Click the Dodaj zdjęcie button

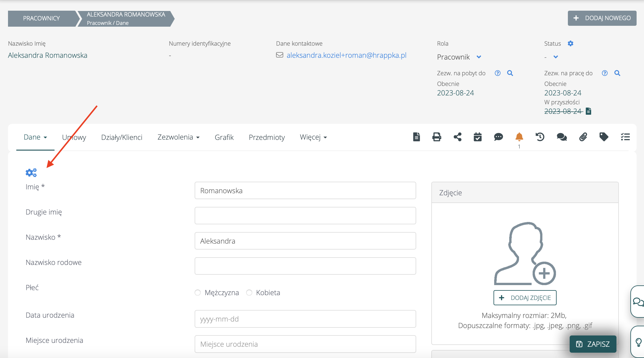[525, 298]
